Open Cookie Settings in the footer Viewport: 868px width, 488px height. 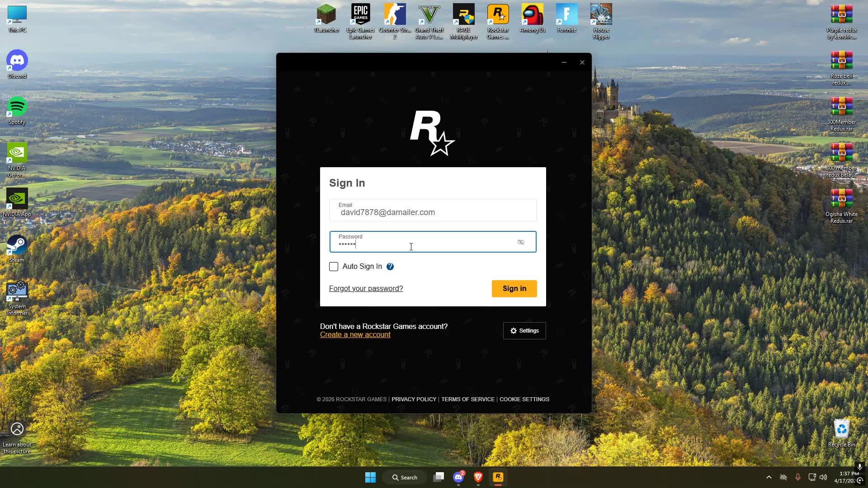tap(524, 399)
